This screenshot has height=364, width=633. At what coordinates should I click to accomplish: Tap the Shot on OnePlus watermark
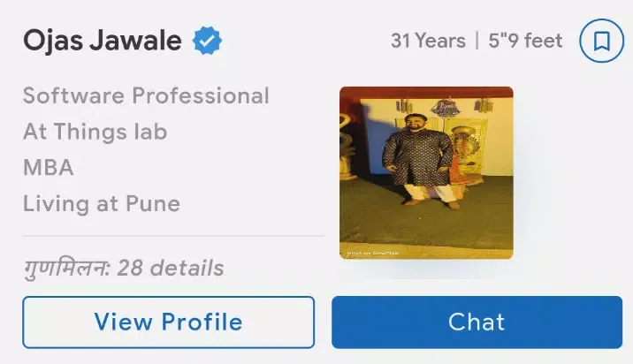click(372, 253)
